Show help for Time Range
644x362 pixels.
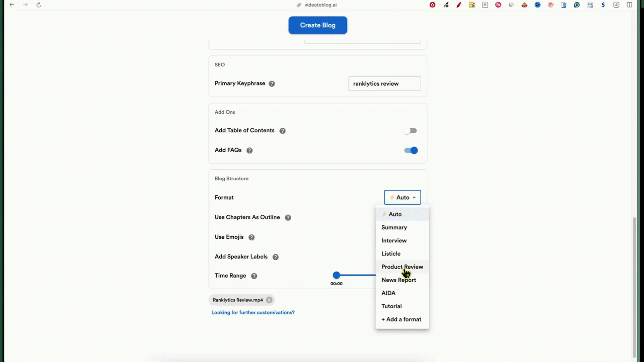point(254,276)
